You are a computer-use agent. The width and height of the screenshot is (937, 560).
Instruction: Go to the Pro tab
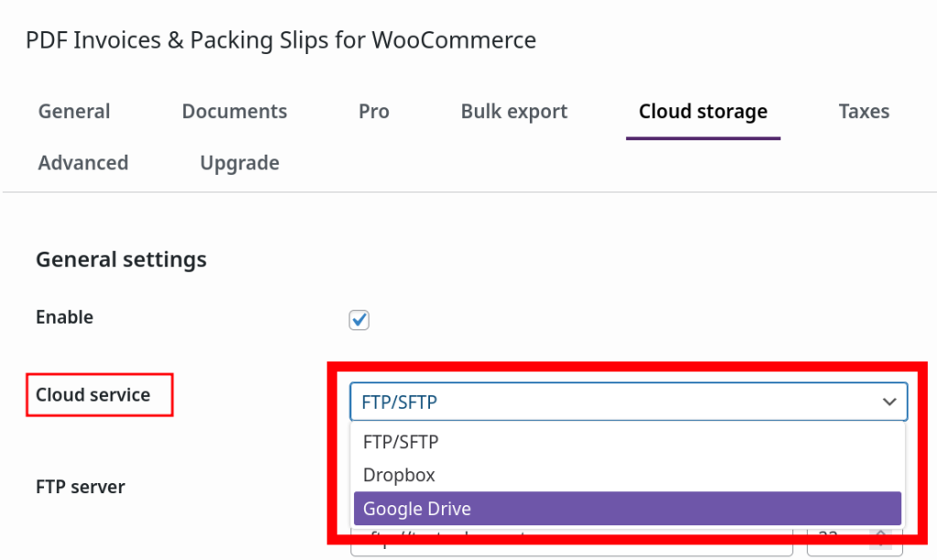pyautogui.click(x=373, y=112)
